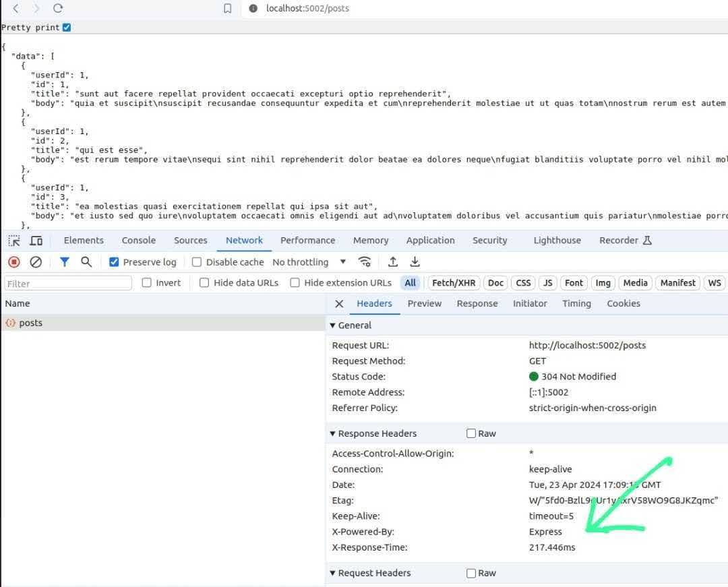Click the network Filter input field
Viewport: 728px width, 587px height.
[x=67, y=283]
